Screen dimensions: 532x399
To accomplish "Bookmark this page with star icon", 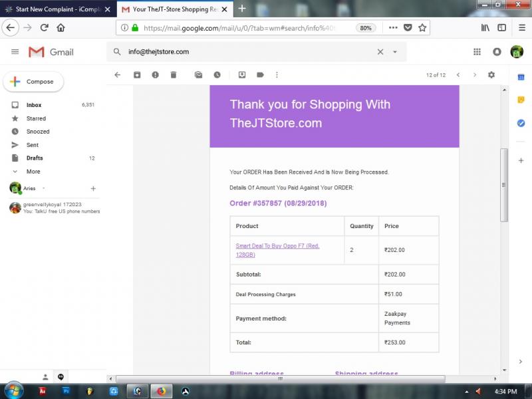I will 422,28.
